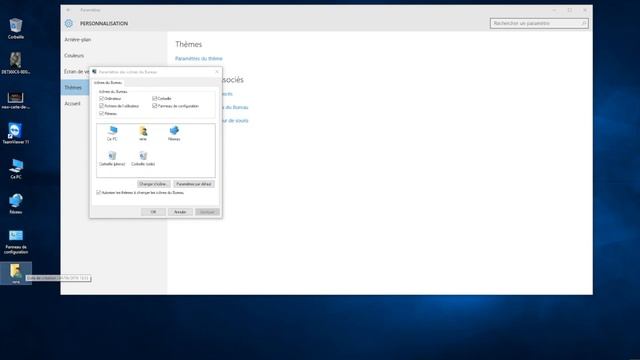Toggle allow themes to change desktop icons
This screenshot has width=640, height=360.
(98, 192)
